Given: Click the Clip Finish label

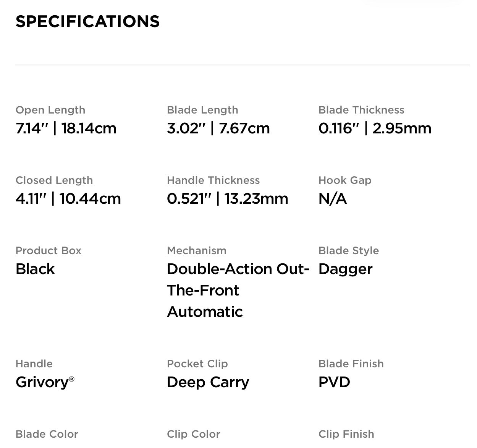Looking at the screenshot, I should click(346, 434).
